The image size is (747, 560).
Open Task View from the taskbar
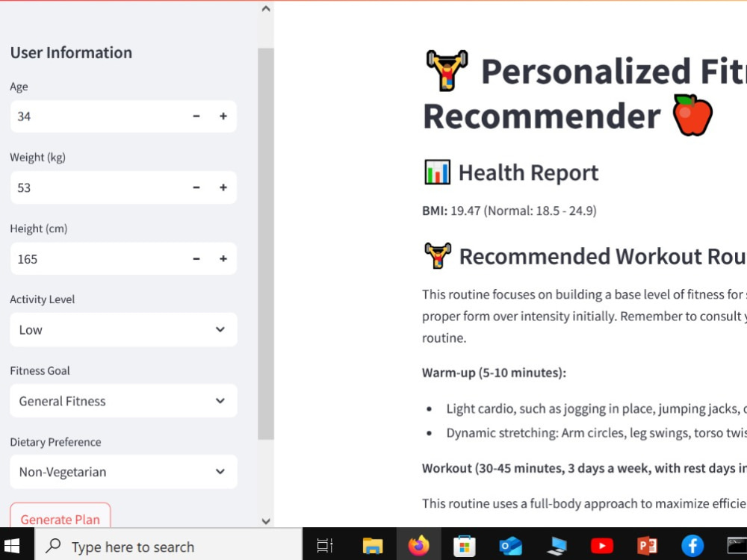(x=325, y=546)
